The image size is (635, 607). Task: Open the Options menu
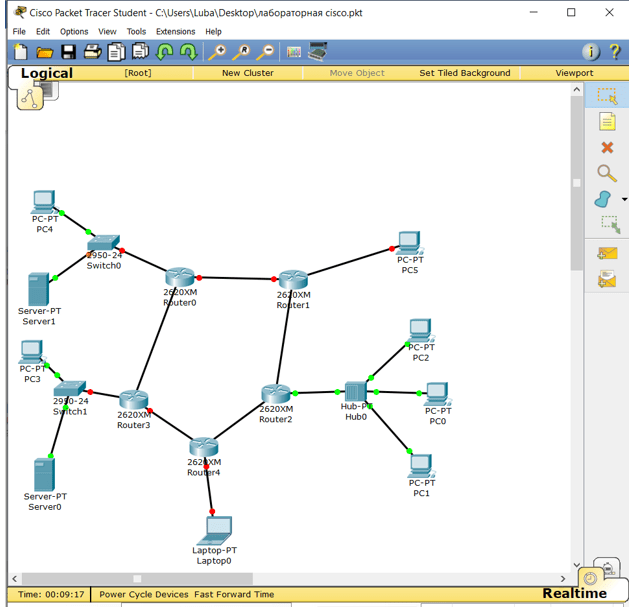pyautogui.click(x=74, y=32)
